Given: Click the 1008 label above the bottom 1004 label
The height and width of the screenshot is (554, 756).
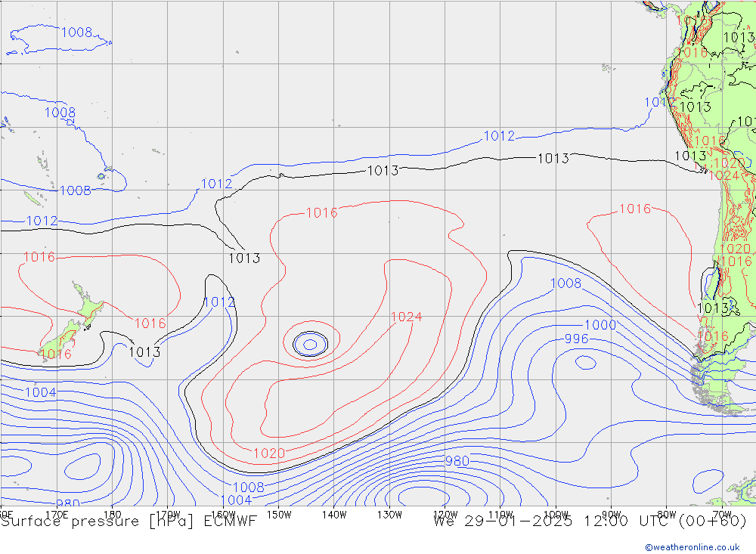Looking at the screenshot, I should click(249, 487).
